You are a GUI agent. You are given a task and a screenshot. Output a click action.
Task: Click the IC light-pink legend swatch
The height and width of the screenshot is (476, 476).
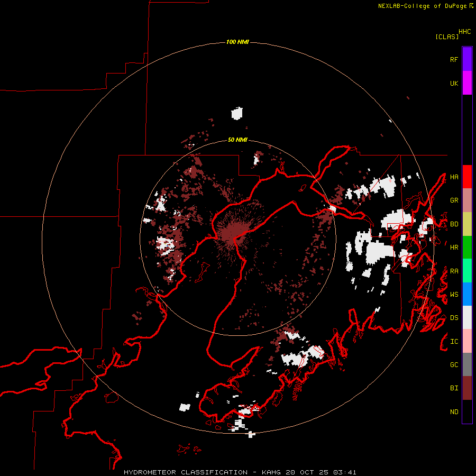click(467, 341)
